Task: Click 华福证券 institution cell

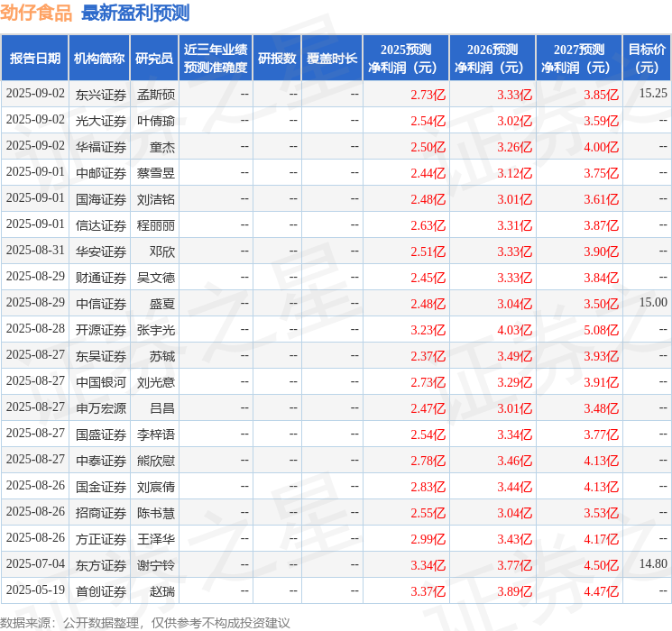Action: pyautogui.click(x=101, y=147)
